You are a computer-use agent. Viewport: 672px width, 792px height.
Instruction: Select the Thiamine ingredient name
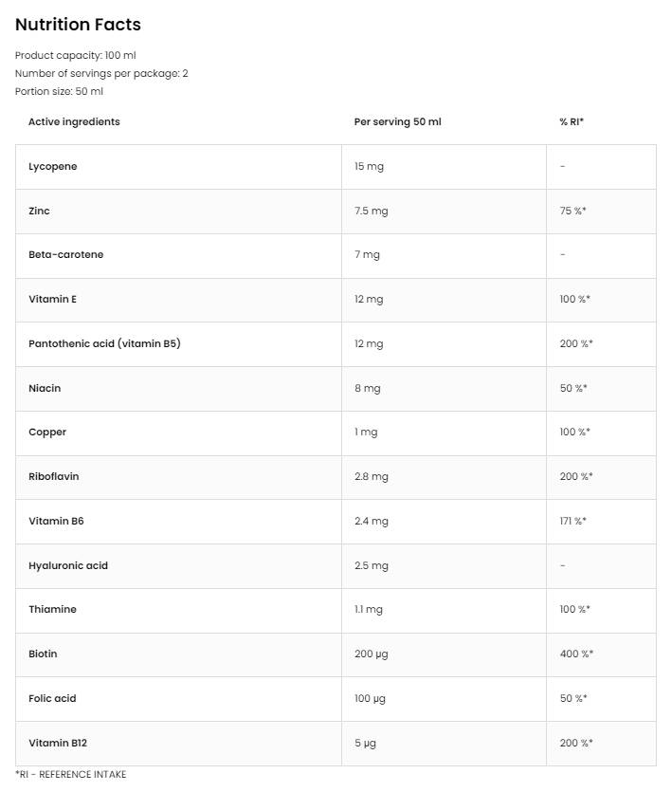[x=53, y=610]
